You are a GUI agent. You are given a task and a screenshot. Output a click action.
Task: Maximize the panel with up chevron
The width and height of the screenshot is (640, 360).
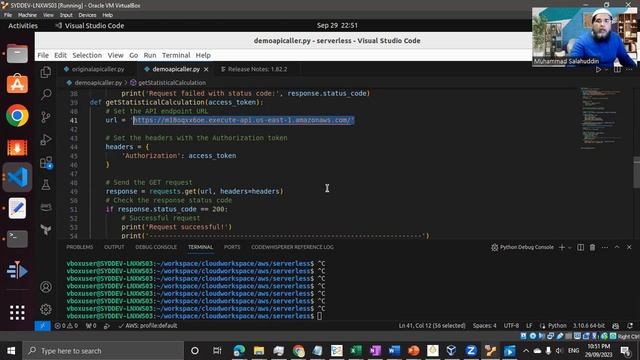[x=617, y=247]
